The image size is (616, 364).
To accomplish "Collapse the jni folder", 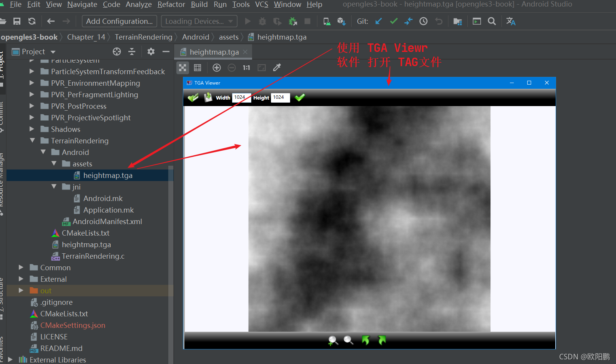I will click(54, 187).
